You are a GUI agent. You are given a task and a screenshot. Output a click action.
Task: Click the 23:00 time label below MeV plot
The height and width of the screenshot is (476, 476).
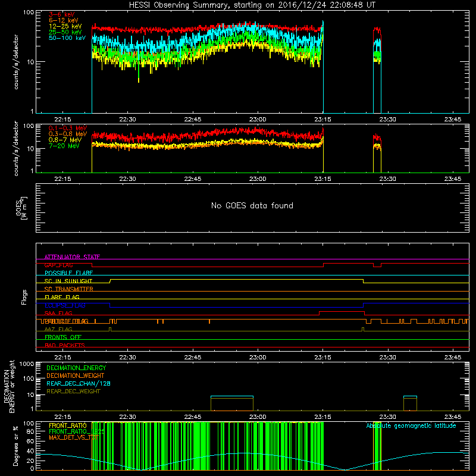(258, 179)
